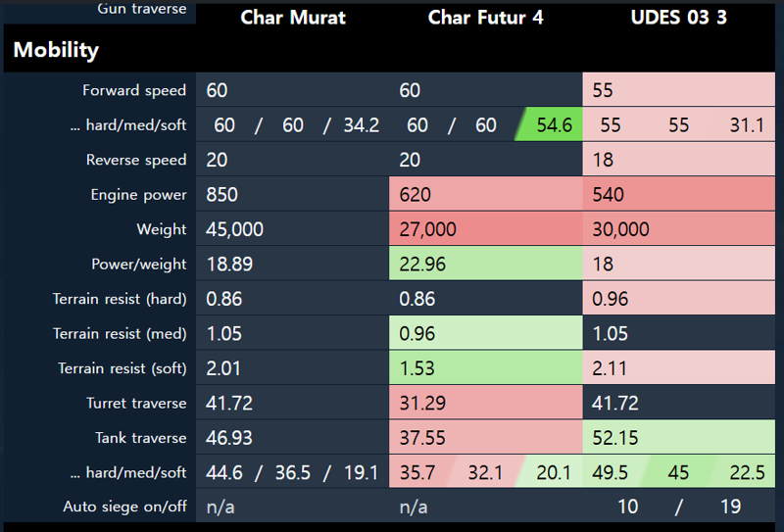Click the Reverse speed 18 cell for UDES
Image resolution: width=784 pixels, height=532 pixels.
[x=678, y=160]
